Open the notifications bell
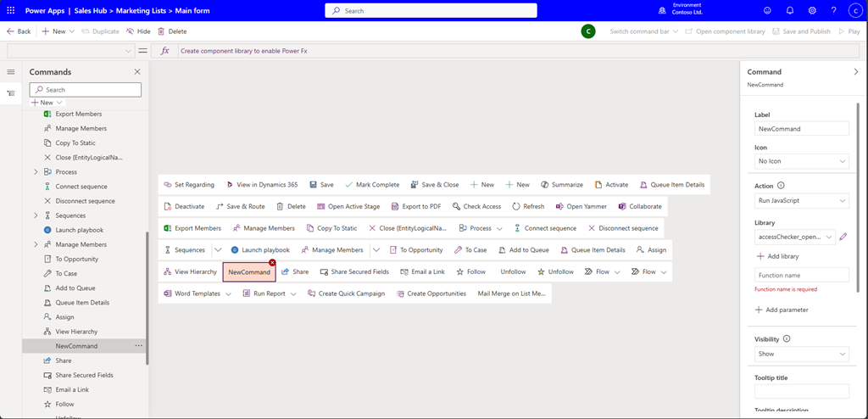The height and width of the screenshot is (419, 868). [790, 10]
